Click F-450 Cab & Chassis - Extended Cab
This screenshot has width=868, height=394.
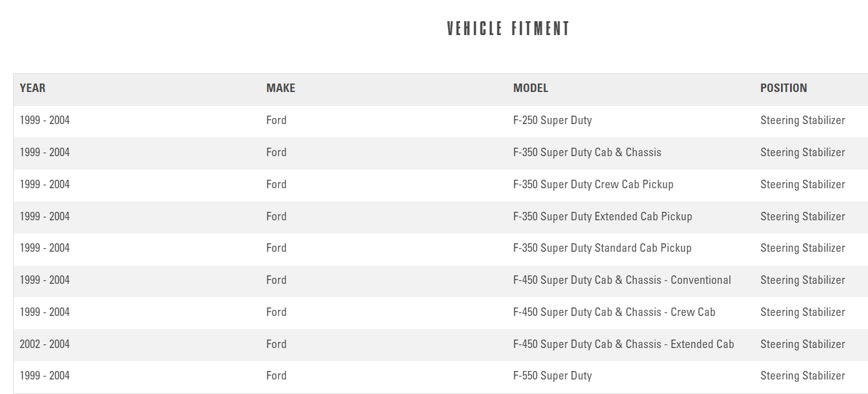coord(623,344)
